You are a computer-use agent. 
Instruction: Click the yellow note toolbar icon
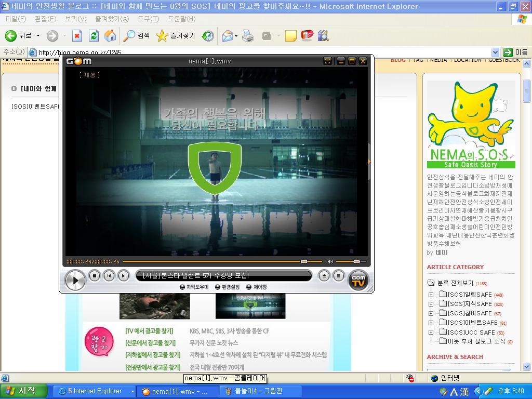click(291, 36)
